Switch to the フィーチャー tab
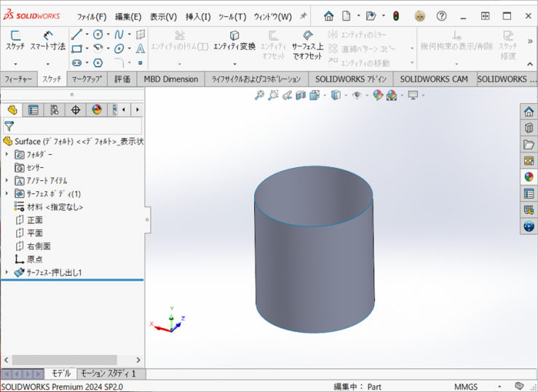 (x=17, y=79)
